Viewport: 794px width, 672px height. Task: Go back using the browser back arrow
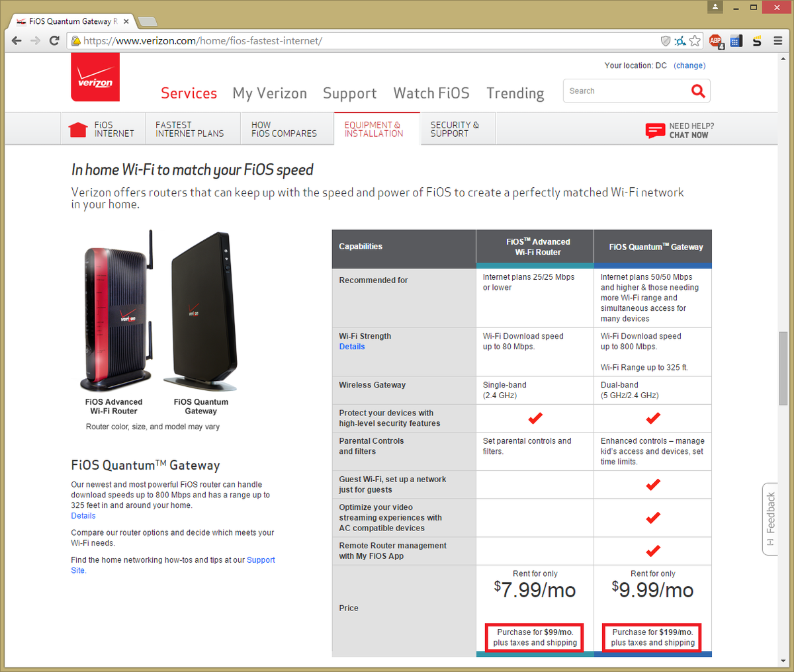point(17,41)
